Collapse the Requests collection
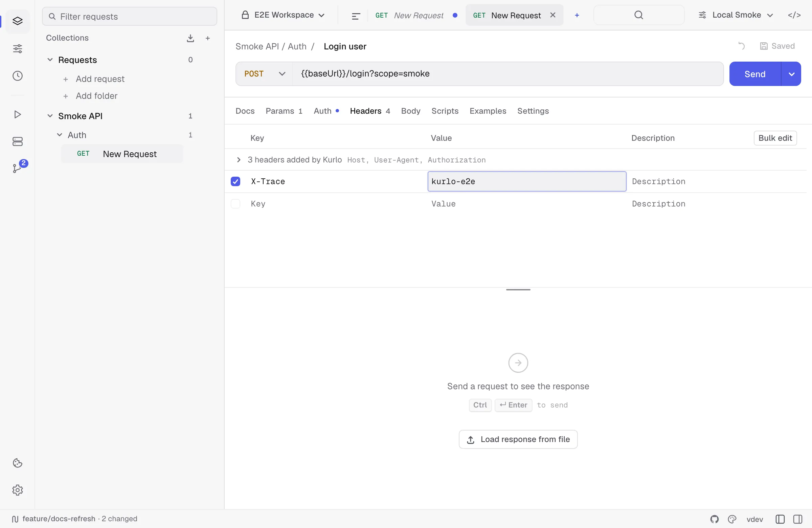This screenshot has height=528, width=812. pos(50,60)
